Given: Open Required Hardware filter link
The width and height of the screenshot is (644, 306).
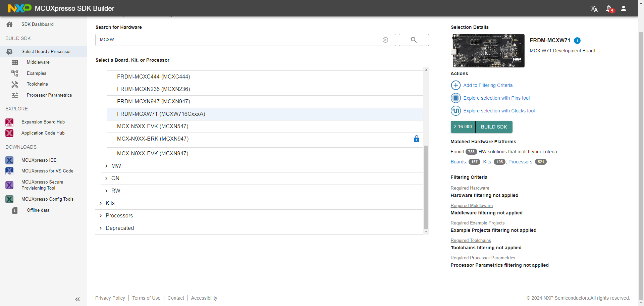Looking at the screenshot, I should 470,188.
